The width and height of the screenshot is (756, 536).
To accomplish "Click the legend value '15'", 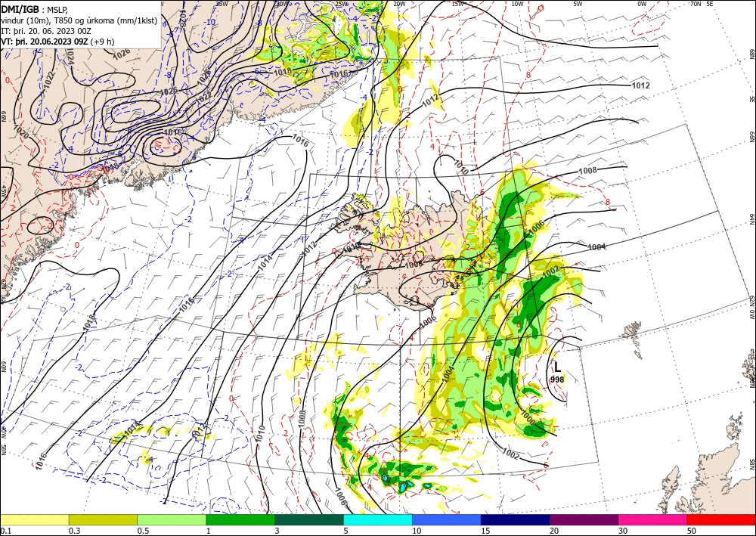I will 485,531.
